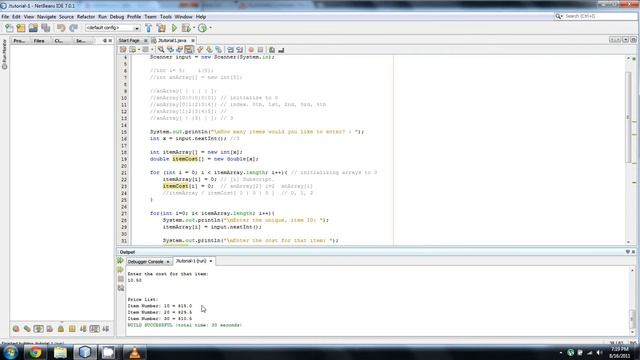Open the Navigate menu
This screenshot has width=640, height=360.
click(x=47, y=17)
